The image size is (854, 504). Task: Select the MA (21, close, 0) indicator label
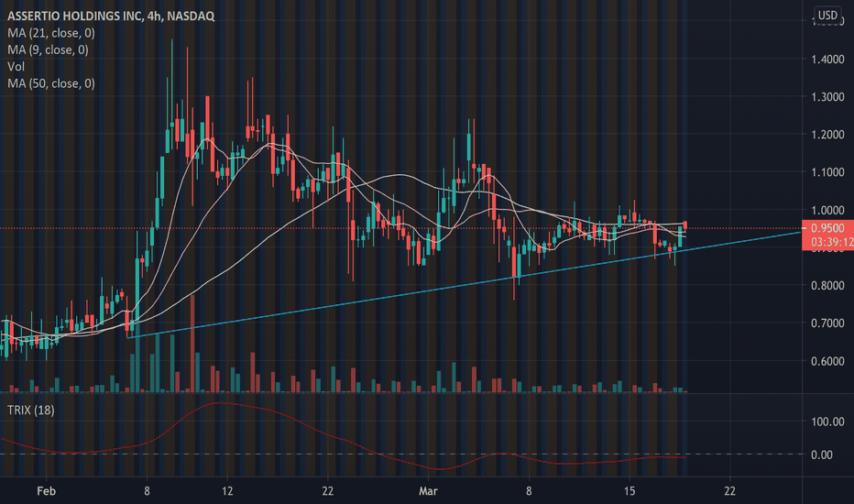tap(51, 33)
